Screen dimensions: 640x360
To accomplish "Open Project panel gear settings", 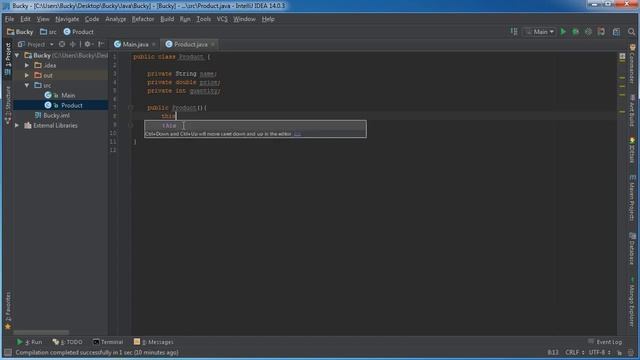I will tap(88, 44).
